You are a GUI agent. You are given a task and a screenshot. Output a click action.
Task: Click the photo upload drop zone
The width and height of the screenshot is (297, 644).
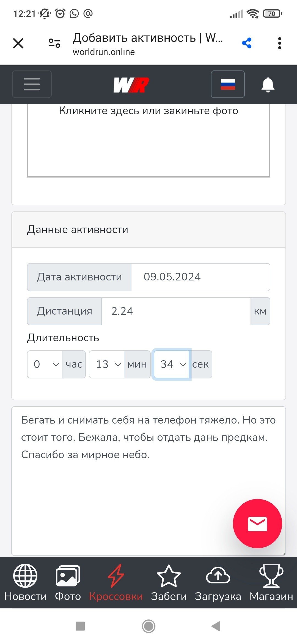148,140
